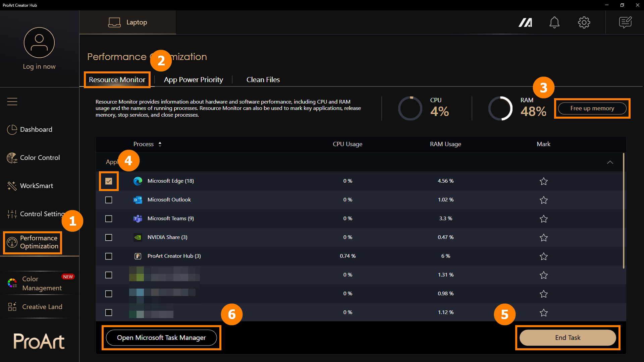Click the NVIDIA Share app icon

click(138, 237)
